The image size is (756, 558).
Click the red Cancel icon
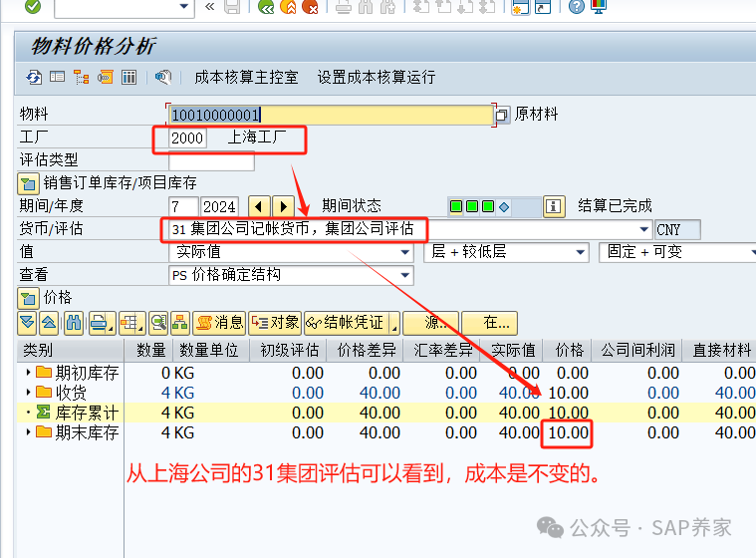(310, 7)
